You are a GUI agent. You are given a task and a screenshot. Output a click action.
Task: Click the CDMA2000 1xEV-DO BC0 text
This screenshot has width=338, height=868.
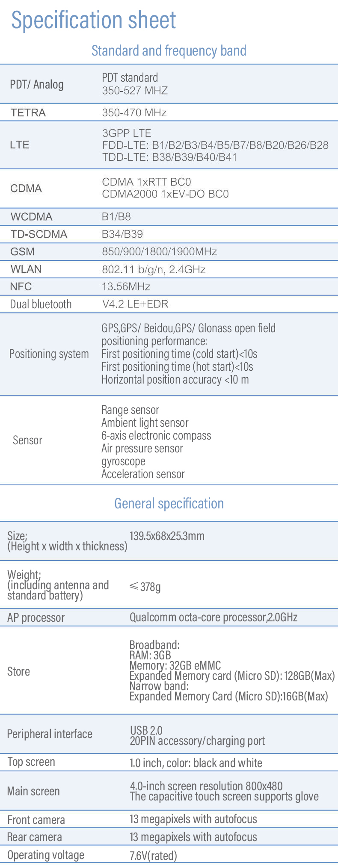pos(165,194)
